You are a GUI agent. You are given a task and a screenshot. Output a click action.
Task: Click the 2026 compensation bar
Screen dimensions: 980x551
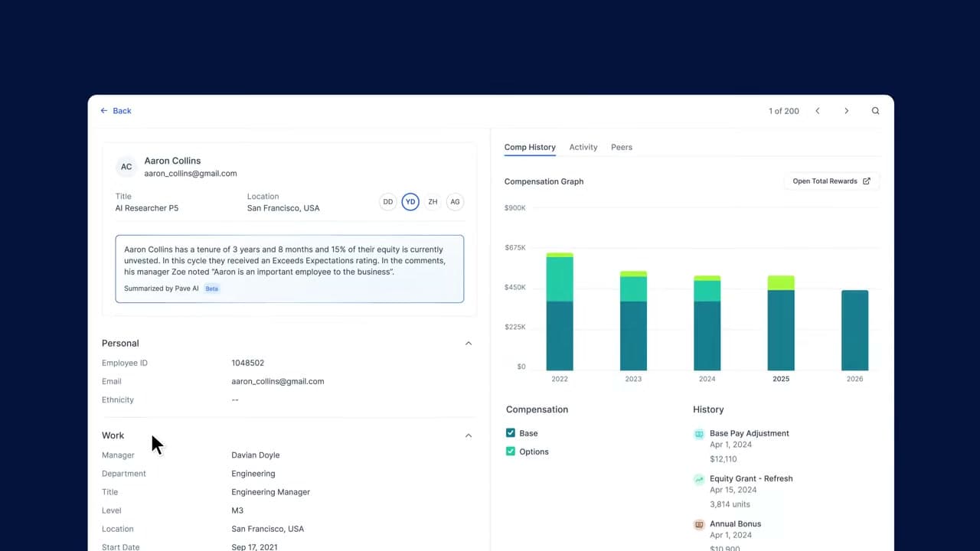854,331
